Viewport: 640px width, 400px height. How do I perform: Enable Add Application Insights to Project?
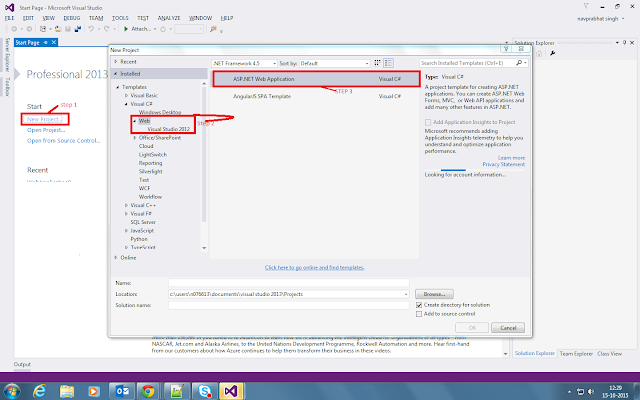(428, 122)
